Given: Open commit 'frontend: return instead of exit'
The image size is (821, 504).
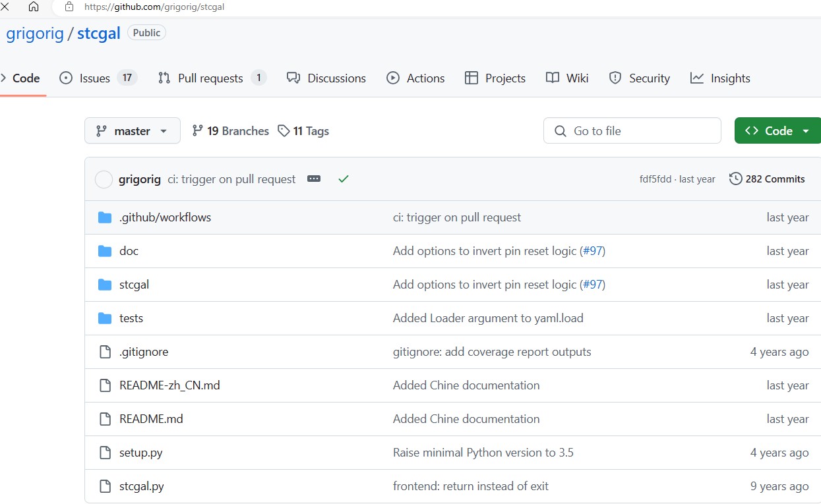Looking at the screenshot, I should click(471, 486).
